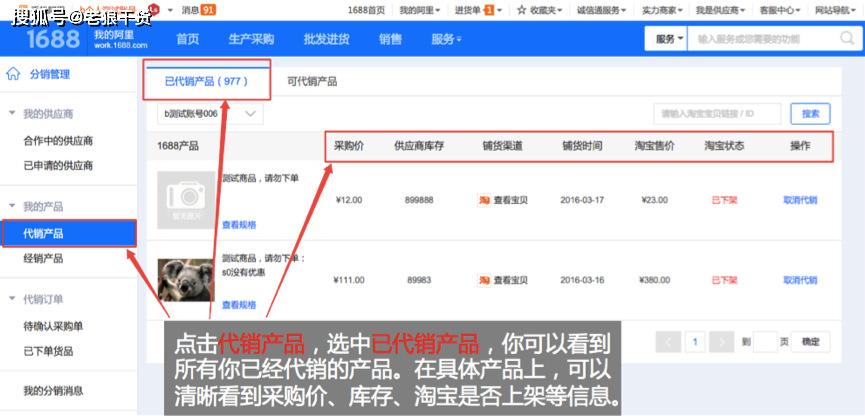
Task: Focus the top service search field
Action: [x=762, y=39]
